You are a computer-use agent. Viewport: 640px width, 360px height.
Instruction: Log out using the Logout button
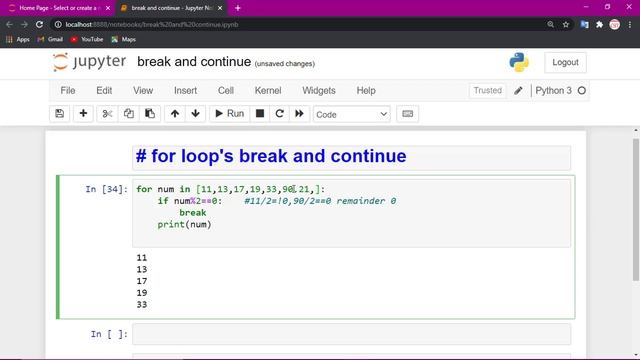click(565, 62)
